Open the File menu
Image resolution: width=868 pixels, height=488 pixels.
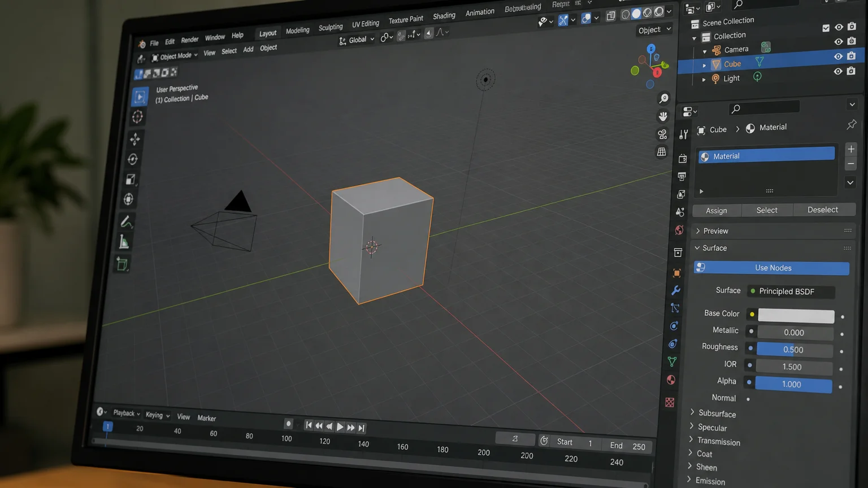(154, 43)
